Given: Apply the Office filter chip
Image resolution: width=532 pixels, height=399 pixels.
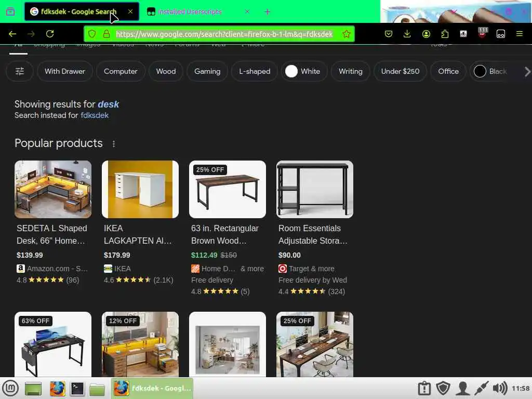Looking at the screenshot, I should pyautogui.click(x=448, y=71).
